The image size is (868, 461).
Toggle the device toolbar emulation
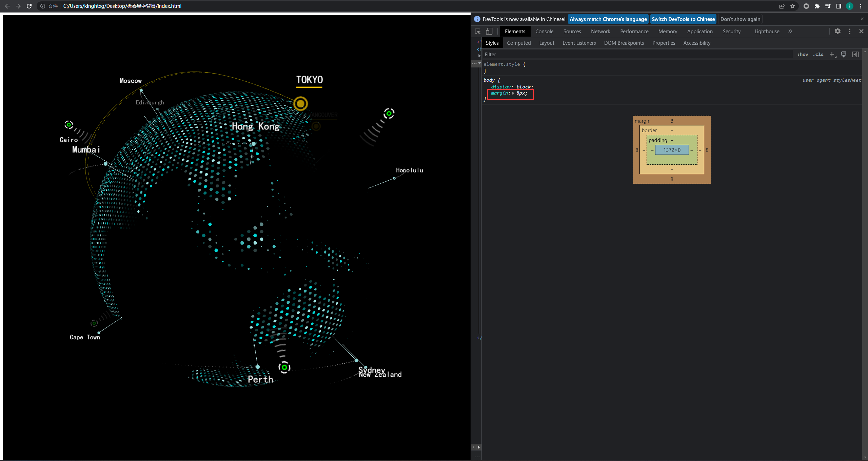[489, 32]
